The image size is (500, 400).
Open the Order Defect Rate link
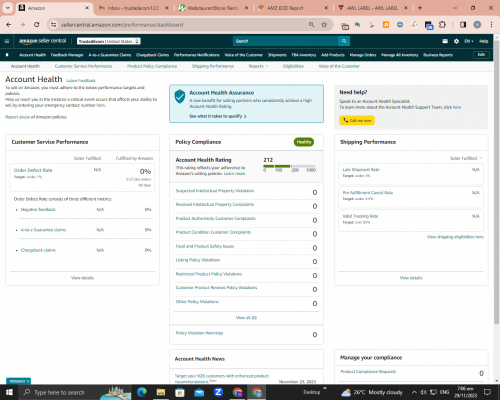33,170
